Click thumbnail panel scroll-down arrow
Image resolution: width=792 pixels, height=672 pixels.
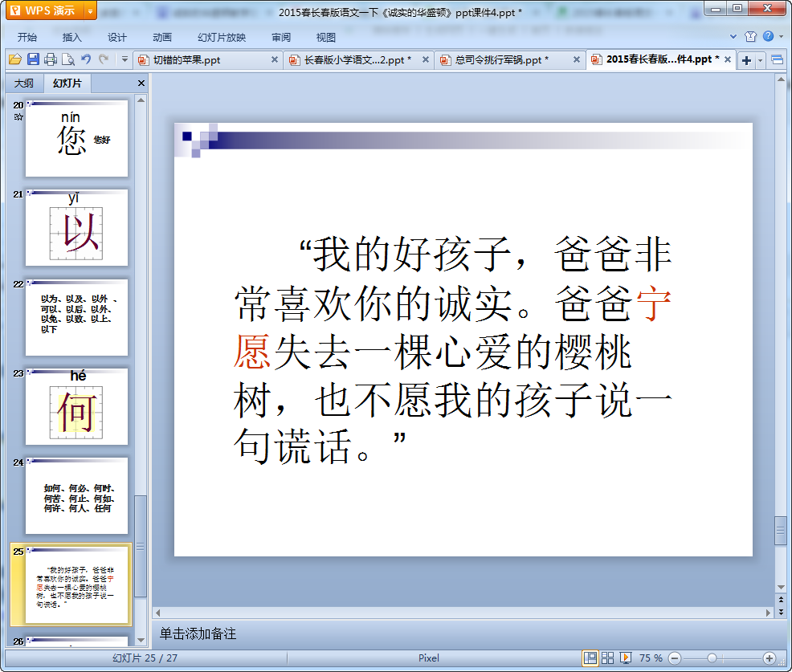141,640
